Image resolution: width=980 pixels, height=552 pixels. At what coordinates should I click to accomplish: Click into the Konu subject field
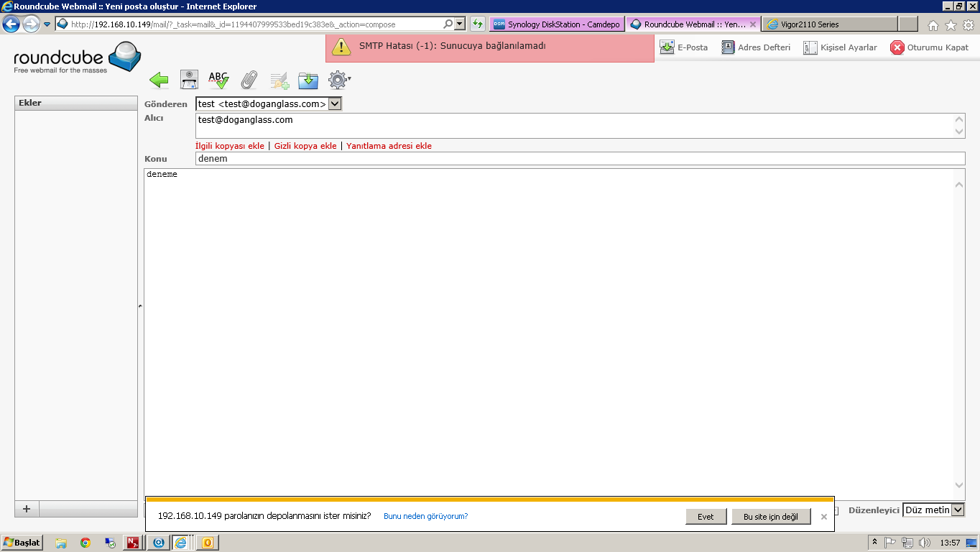[579, 159]
